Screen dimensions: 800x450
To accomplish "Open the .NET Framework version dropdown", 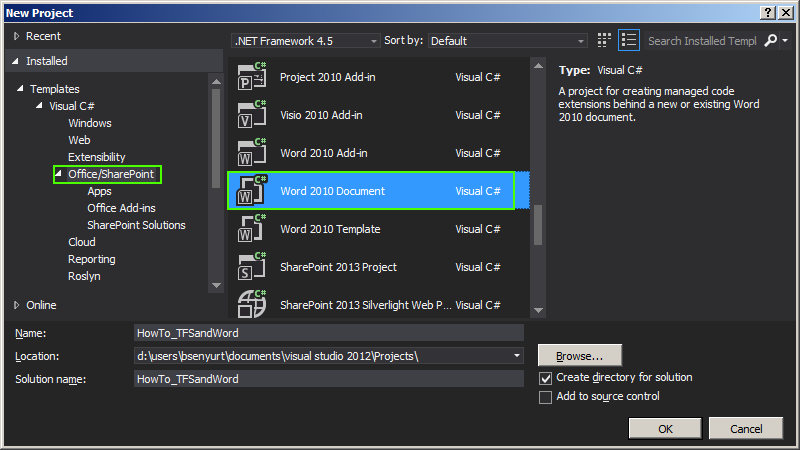I will tap(305, 41).
